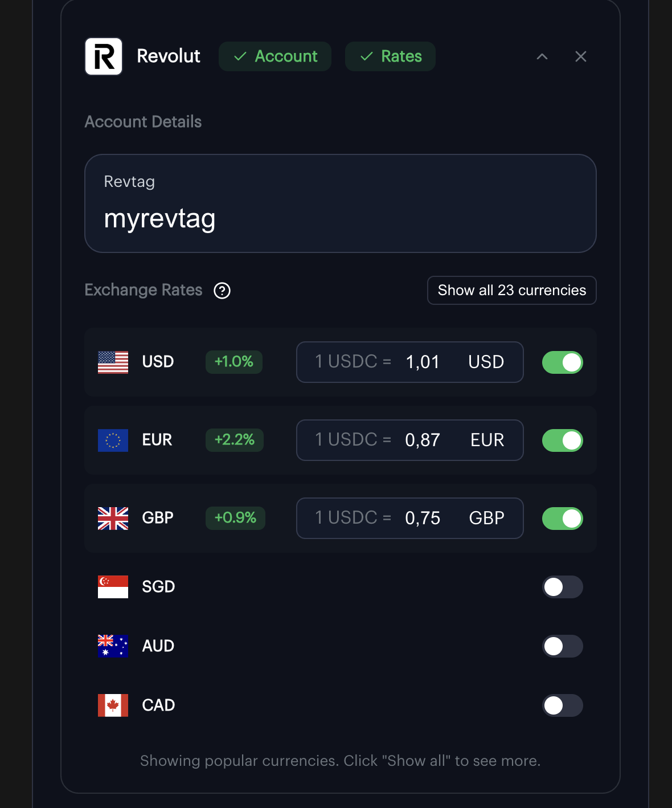Click the Revolut logo icon
Screen dimensions: 672x808
coord(104,56)
